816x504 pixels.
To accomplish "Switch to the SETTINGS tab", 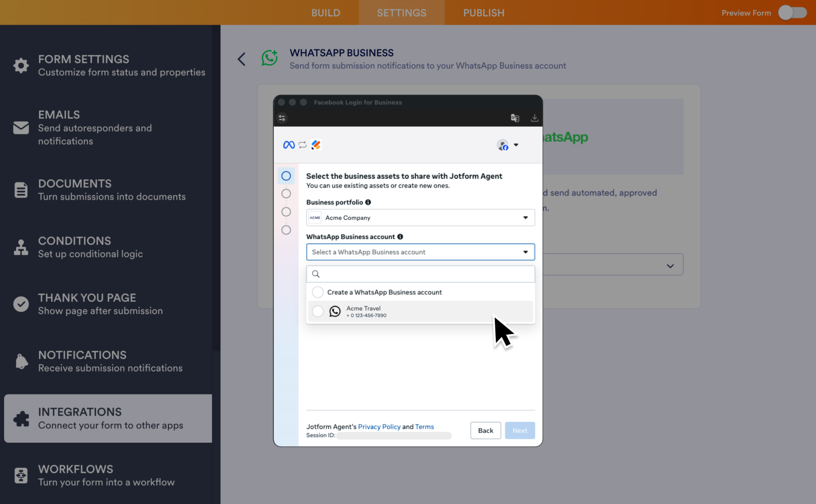I will [402, 12].
